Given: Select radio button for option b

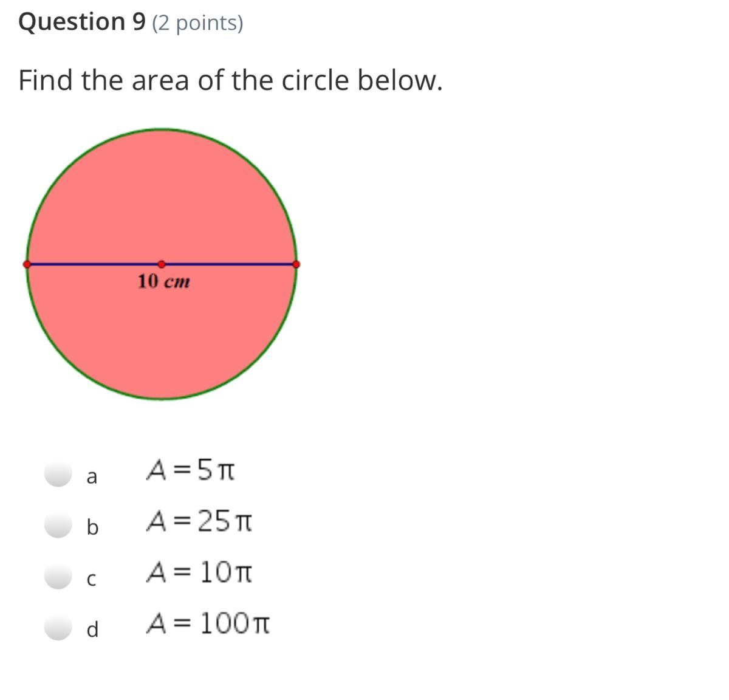Looking at the screenshot, I should click(x=58, y=525).
